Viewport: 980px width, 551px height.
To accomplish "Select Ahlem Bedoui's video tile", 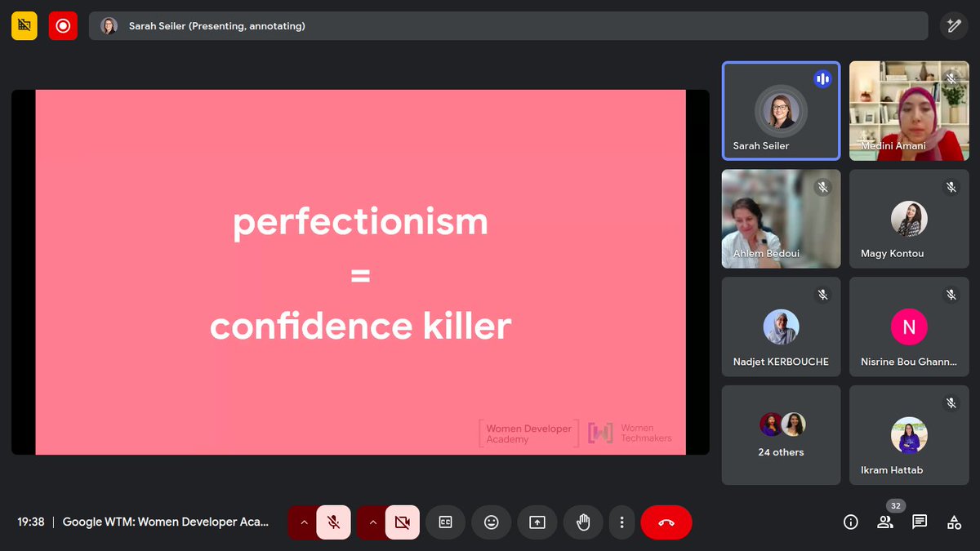I will click(x=782, y=219).
